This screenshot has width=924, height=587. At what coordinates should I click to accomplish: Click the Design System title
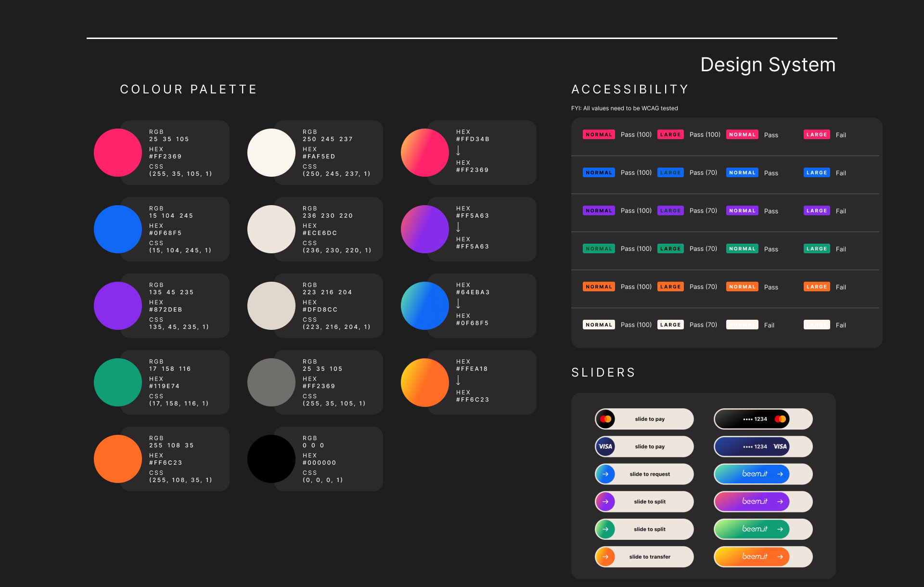[768, 65]
